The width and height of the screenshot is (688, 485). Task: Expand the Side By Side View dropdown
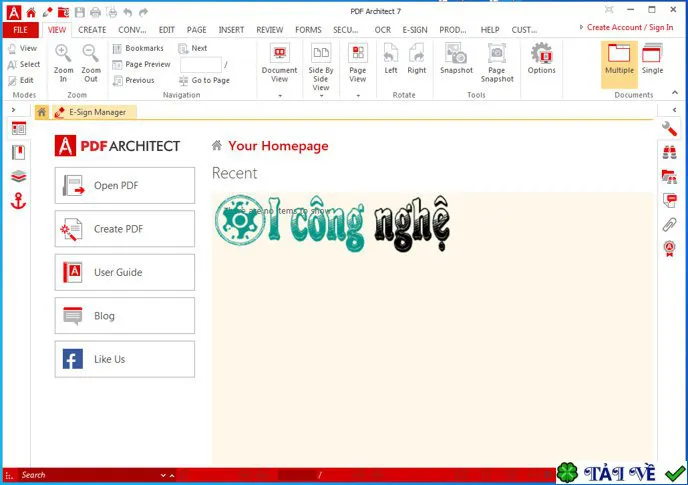[321, 96]
